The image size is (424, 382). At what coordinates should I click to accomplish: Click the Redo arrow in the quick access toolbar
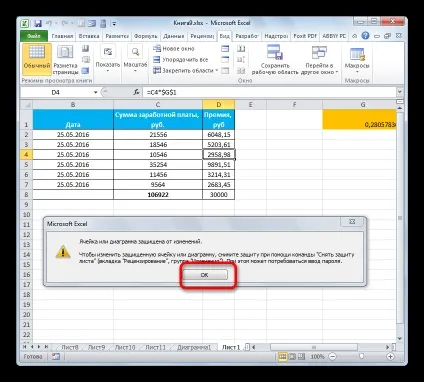[x=65, y=23]
